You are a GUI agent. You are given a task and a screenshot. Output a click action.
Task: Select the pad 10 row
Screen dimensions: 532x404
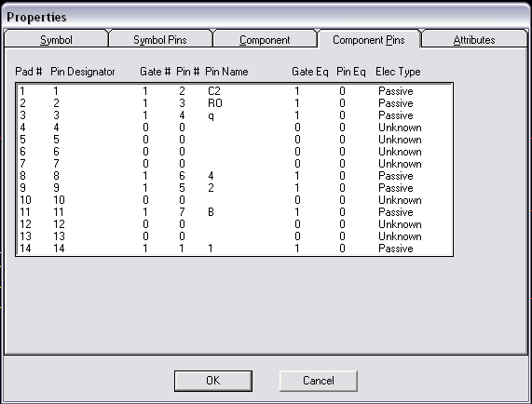click(x=234, y=200)
